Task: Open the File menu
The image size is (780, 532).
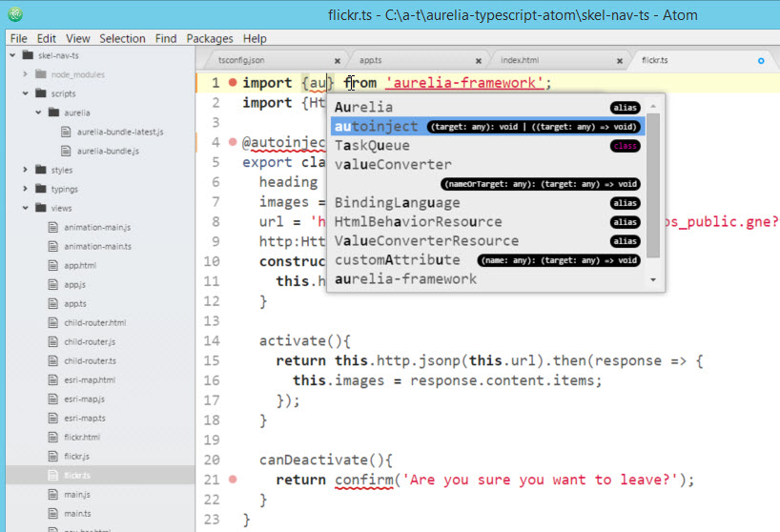Action: (x=19, y=38)
